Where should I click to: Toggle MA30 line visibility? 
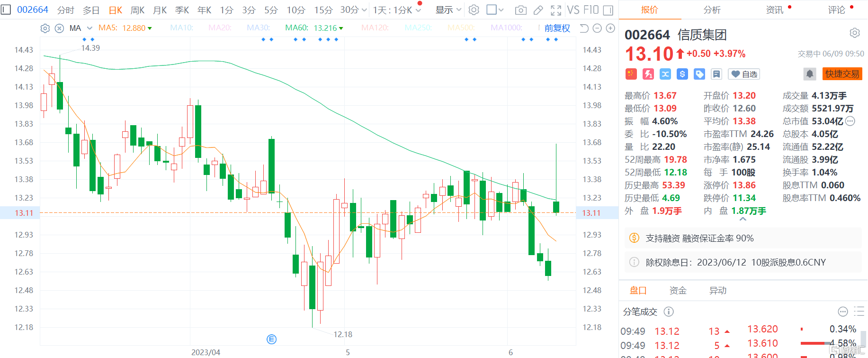259,28
